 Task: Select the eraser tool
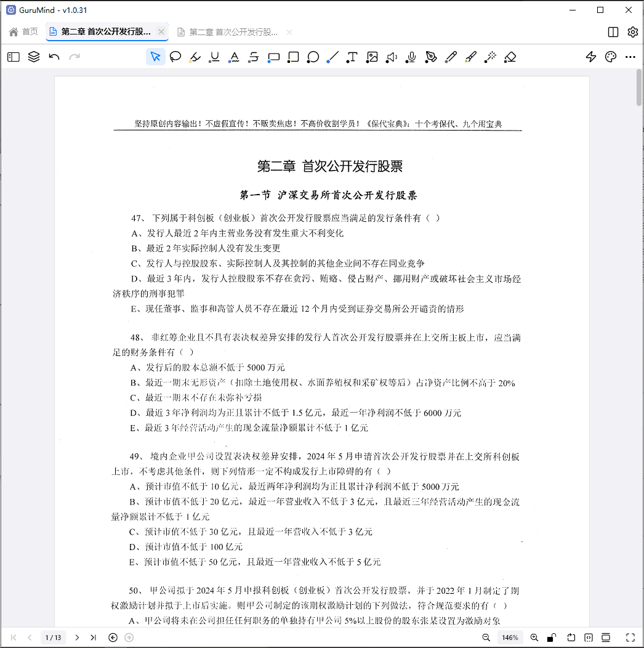tap(510, 57)
